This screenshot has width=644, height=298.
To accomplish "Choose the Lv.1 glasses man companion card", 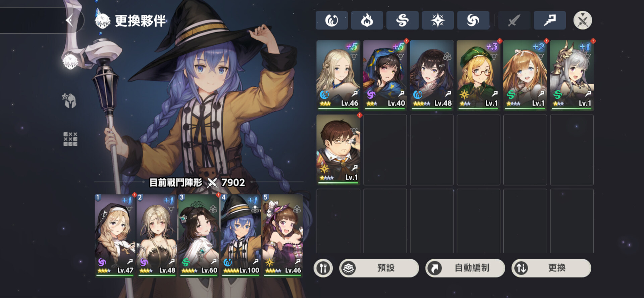I will pos(338,150).
